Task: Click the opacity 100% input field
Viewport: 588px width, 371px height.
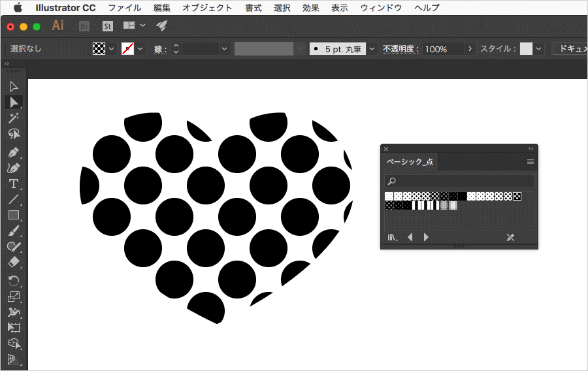Action: pyautogui.click(x=443, y=49)
